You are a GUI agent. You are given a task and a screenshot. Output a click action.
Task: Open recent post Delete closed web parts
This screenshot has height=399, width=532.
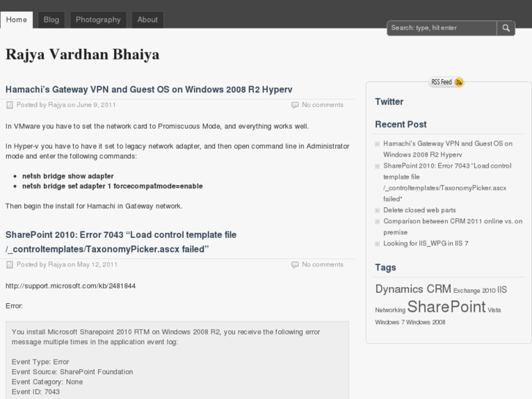point(420,210)
